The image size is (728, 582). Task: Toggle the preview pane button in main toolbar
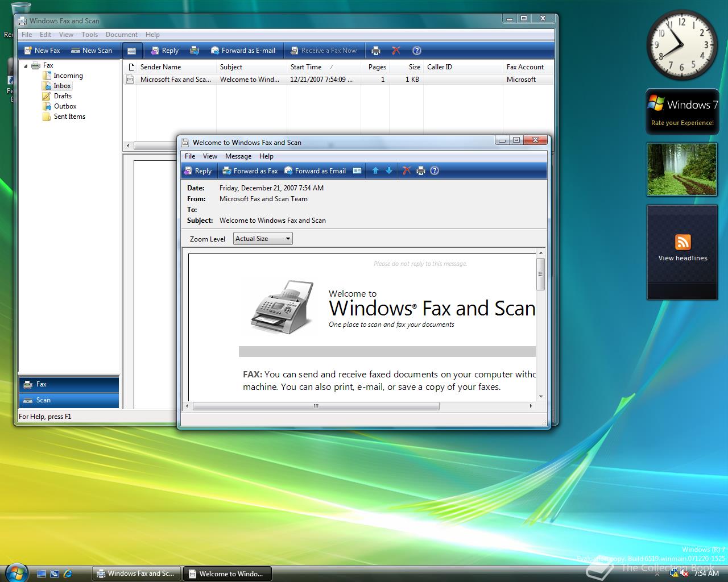[x=132, y=51]
